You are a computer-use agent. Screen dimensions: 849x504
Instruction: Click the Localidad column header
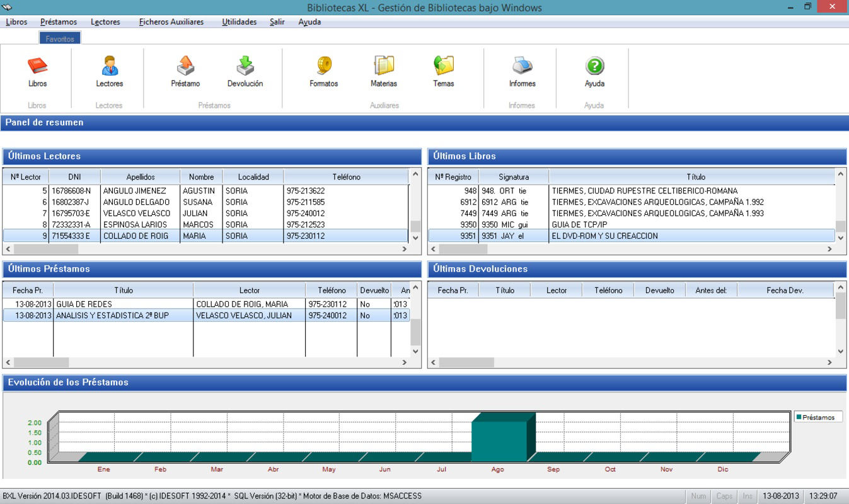(253, 177)
